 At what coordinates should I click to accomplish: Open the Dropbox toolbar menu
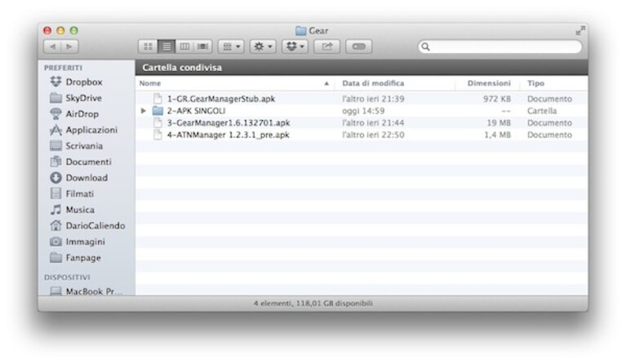(295, 47)
